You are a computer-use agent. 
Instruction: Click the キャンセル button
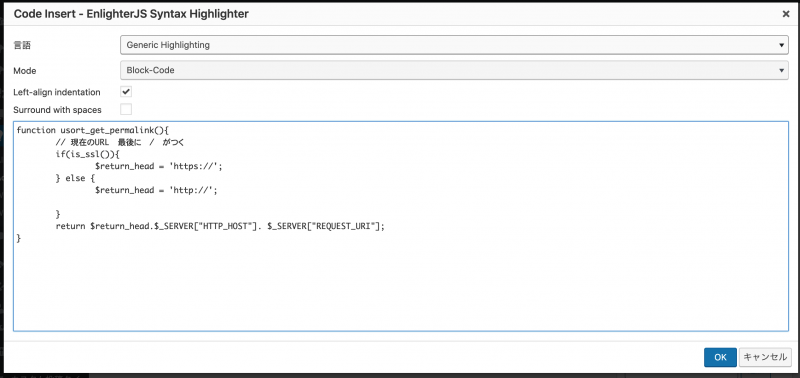[765, 357]
